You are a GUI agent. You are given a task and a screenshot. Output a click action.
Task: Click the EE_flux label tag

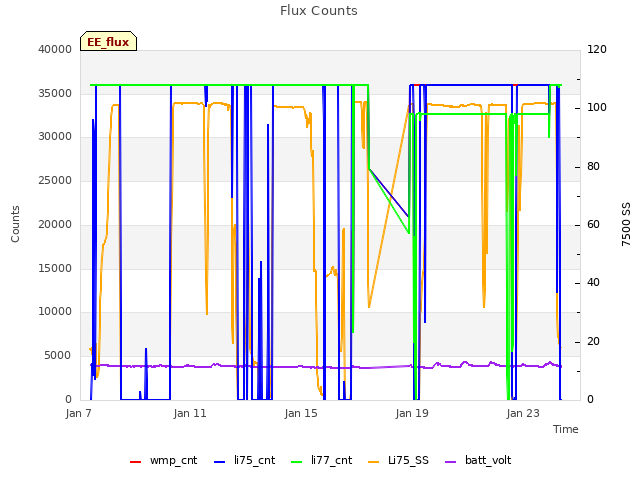click(108, 41)
